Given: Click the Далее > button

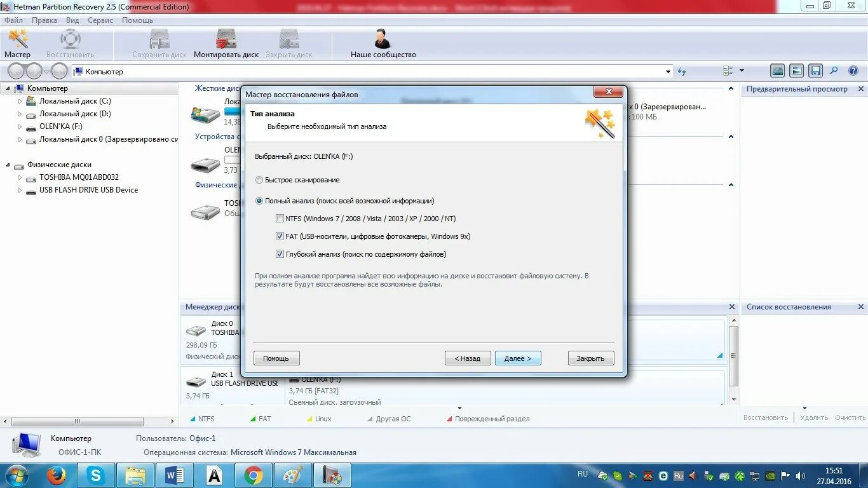Looking at the screenshot, I should pyautogui.click(x=518, y=358).
